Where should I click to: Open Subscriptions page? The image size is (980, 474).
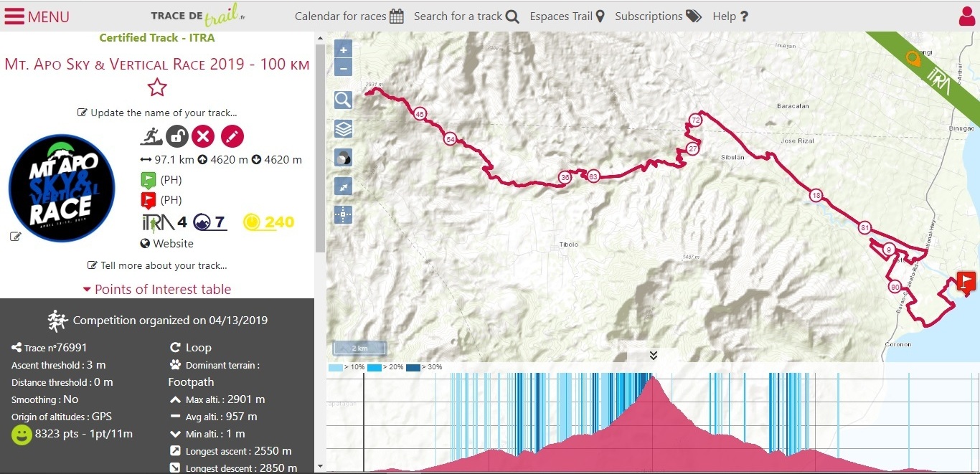click(658, 16)
